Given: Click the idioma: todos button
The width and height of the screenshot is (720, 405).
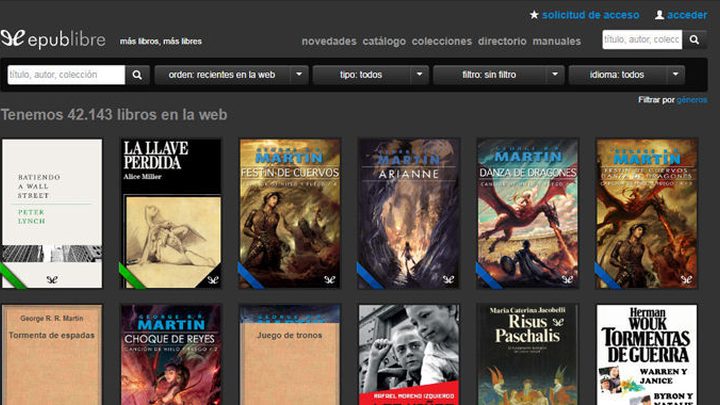Looking at the screenshot, I should coord(617,75).
